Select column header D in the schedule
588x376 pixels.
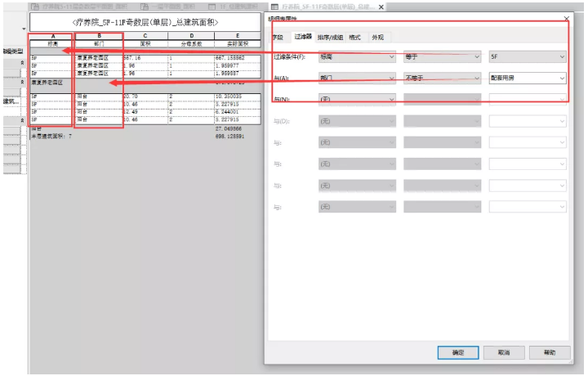[191, 36]
